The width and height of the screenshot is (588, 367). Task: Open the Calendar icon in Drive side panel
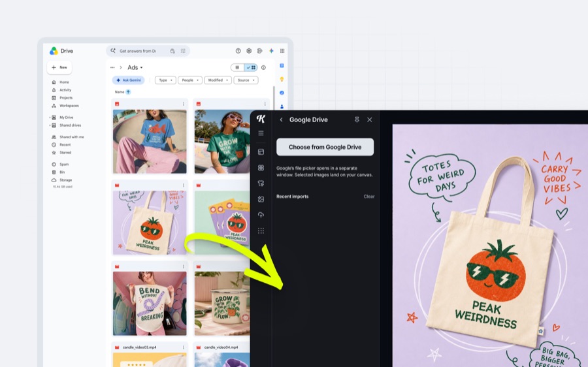[282, 65]
